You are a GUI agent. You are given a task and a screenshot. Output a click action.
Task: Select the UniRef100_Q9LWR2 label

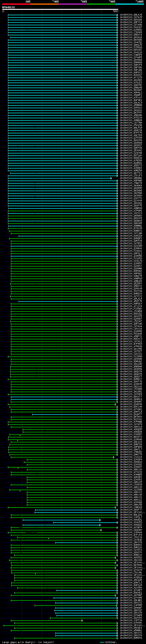(131, 600)
